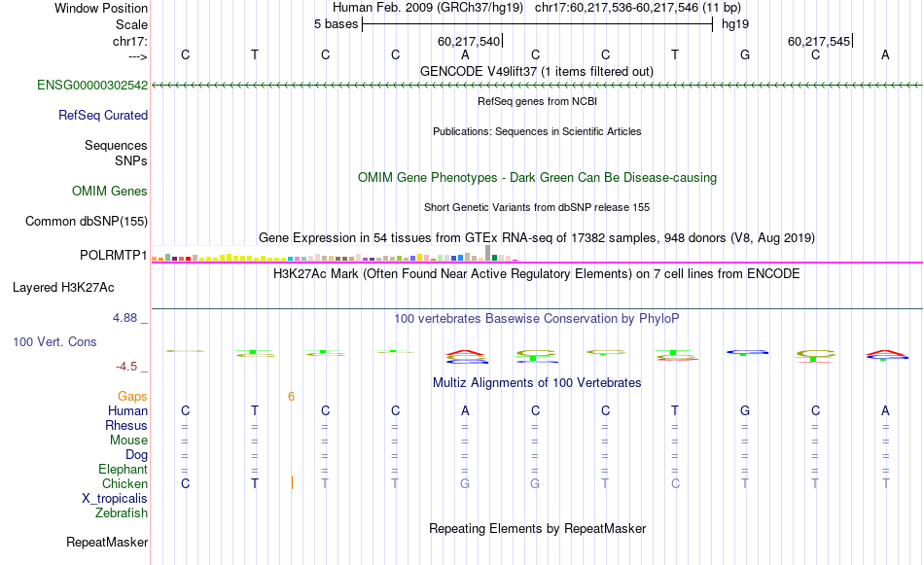Click the Sequences track label
Viewport: 924px width, 565px height.
(x=116, y=145)
